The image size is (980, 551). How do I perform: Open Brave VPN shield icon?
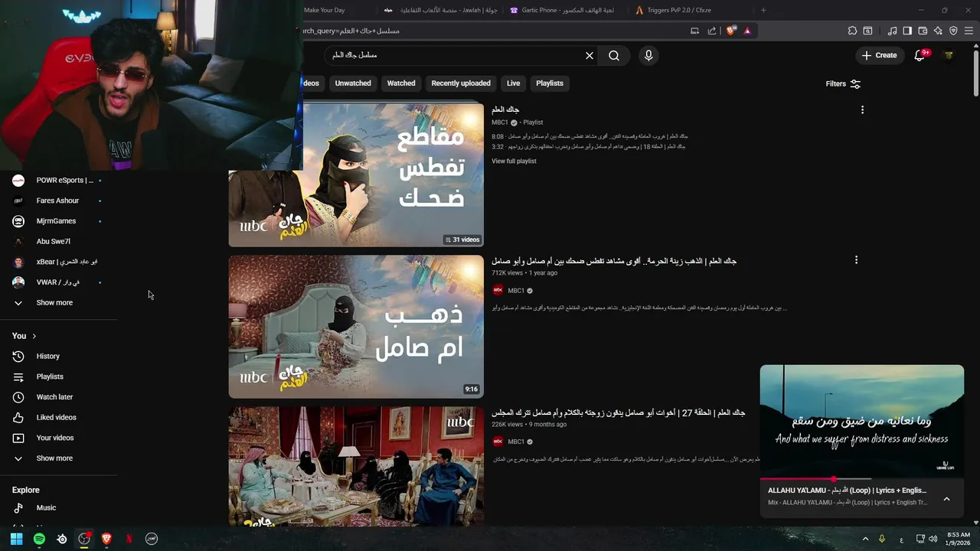point(953,31)
